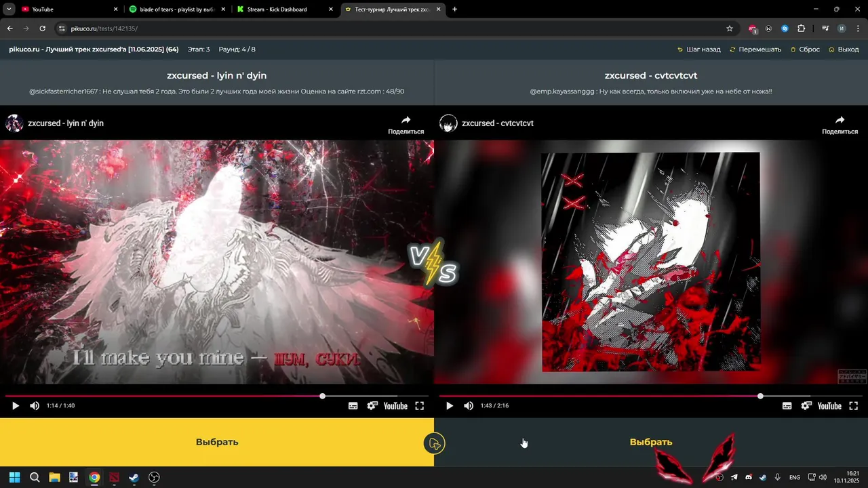Open a new browser tab
The height and width of the screenshot is (488, 868).
pyautogui.click(x=454, y=9)
